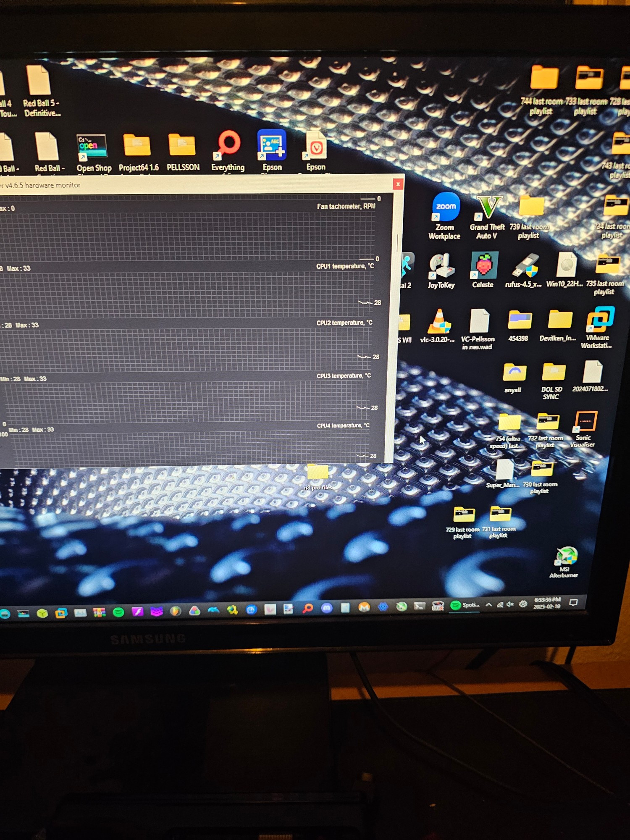Open the Zoom Workplace desktop shortcut
Viewport: 630px width, 840px height.
(445, 216)
